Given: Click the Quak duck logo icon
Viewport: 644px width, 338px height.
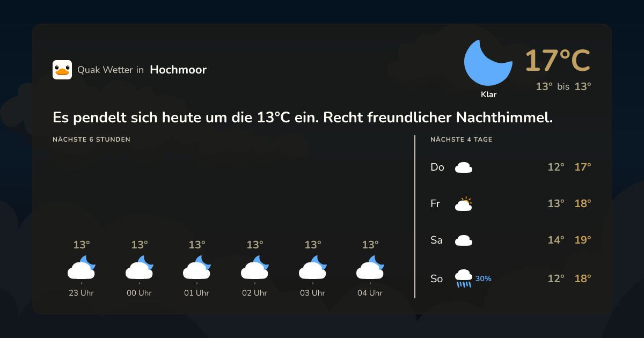Looking at the screenshot, I should pyautogui.click(x=62, y=70).
